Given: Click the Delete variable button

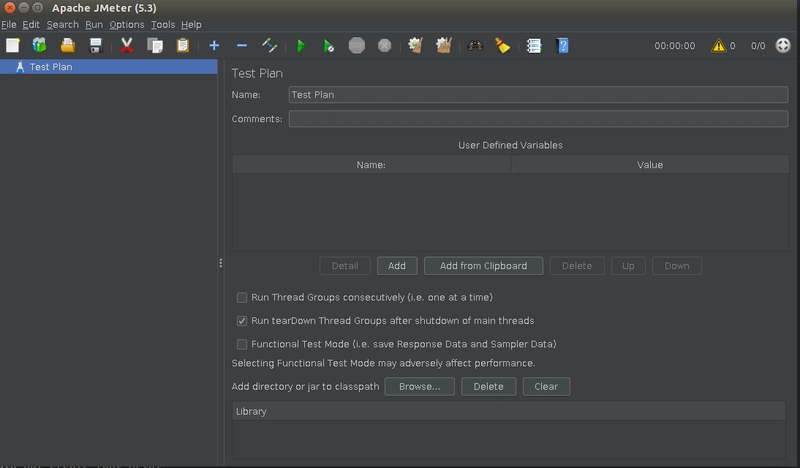Looking at the screenshot, I should pyautogui.click(x=577, y=266).
